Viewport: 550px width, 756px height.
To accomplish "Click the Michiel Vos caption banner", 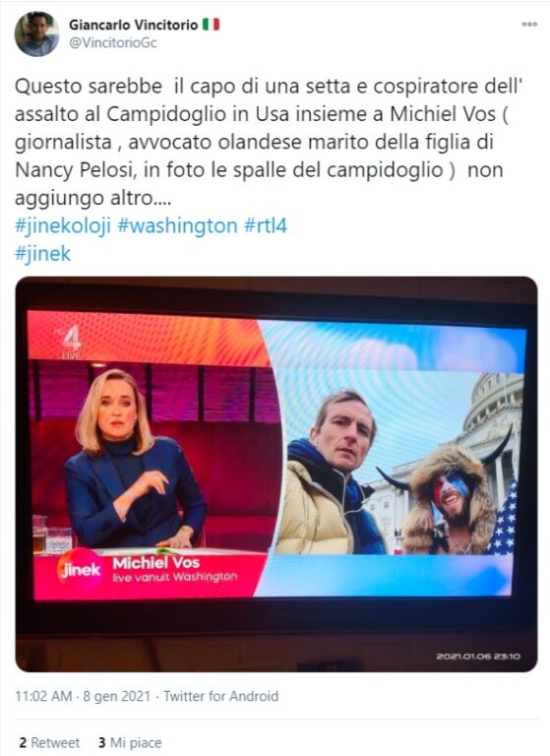I will coord(150,576).
